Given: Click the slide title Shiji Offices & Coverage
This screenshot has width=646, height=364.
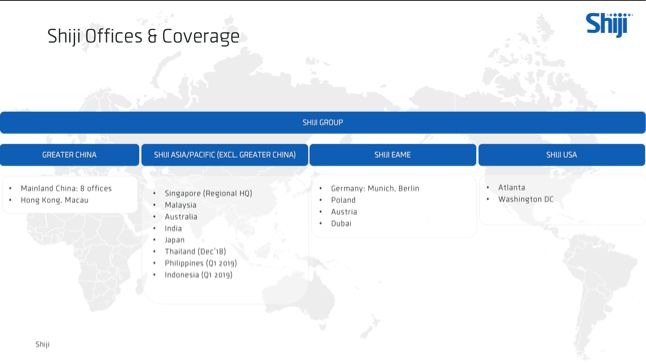Looking at the screenshot, I should pyautogui.click(x=143, y=36).
